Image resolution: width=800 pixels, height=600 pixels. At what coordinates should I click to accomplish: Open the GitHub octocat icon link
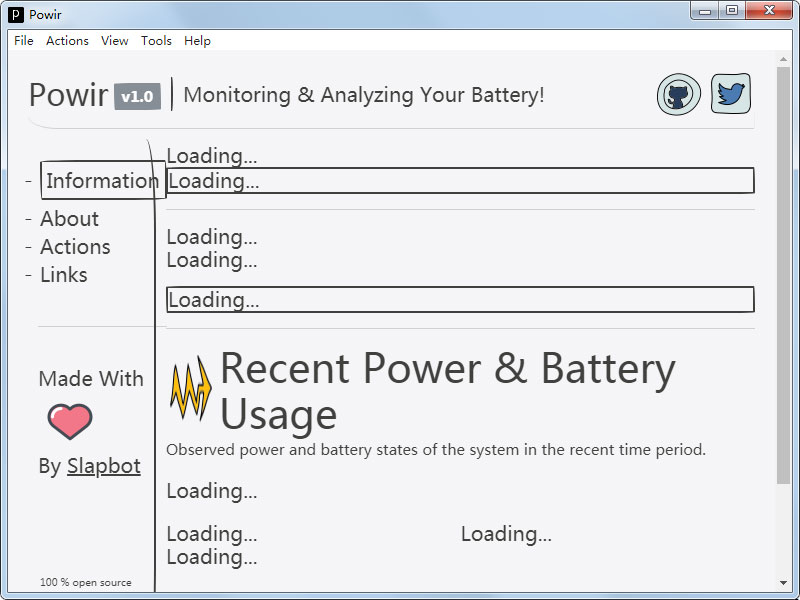click(678, 95)
